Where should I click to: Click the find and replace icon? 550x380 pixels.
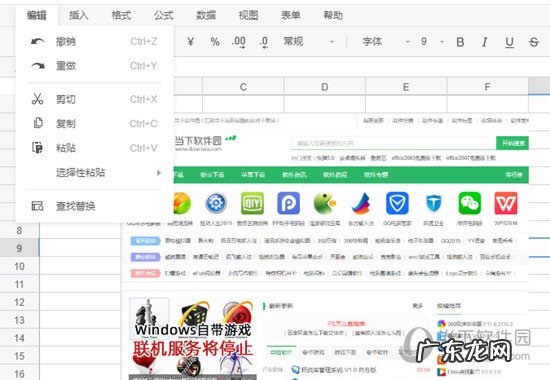[x=38, y=206]
